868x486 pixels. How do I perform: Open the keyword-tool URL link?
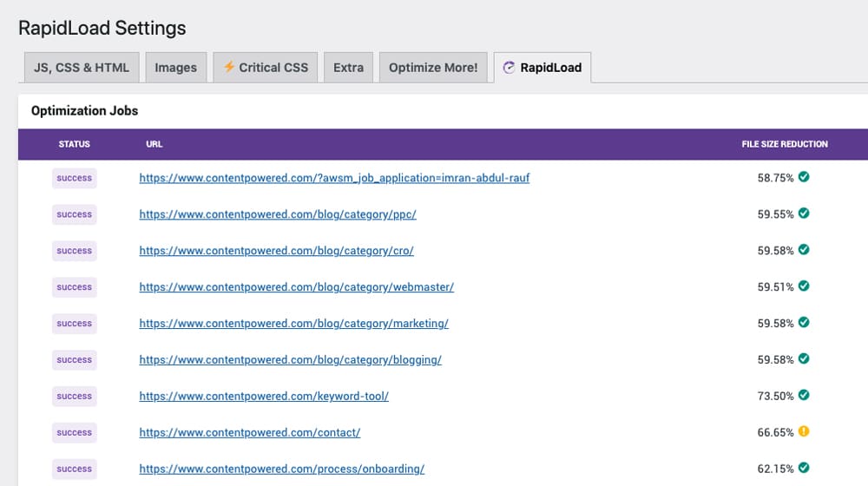264,397
